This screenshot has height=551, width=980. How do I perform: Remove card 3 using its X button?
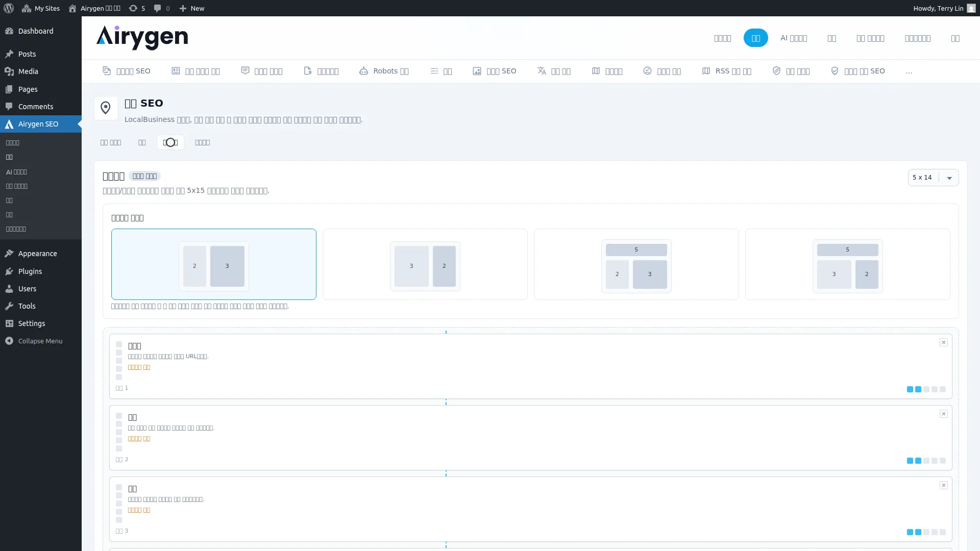(944, 485)
